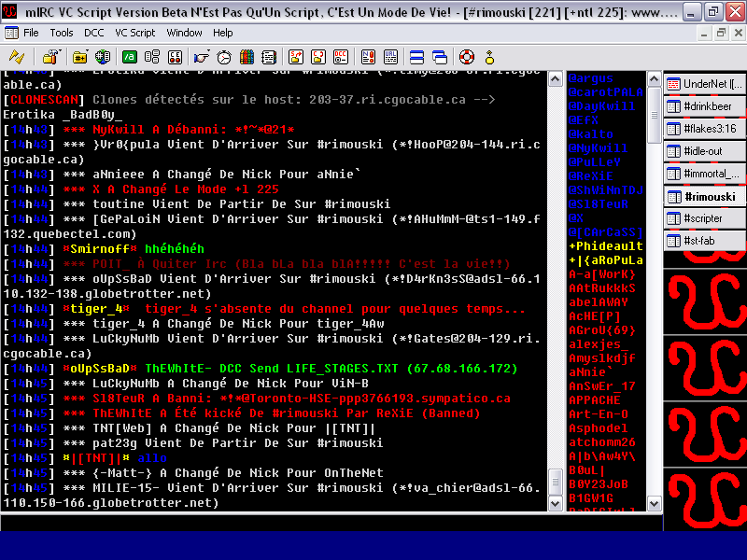Image resolution: width=747 pixels, height=560 pixels.
Task: Switch to the UnderNet status window button
Action: tap(705, 84)
